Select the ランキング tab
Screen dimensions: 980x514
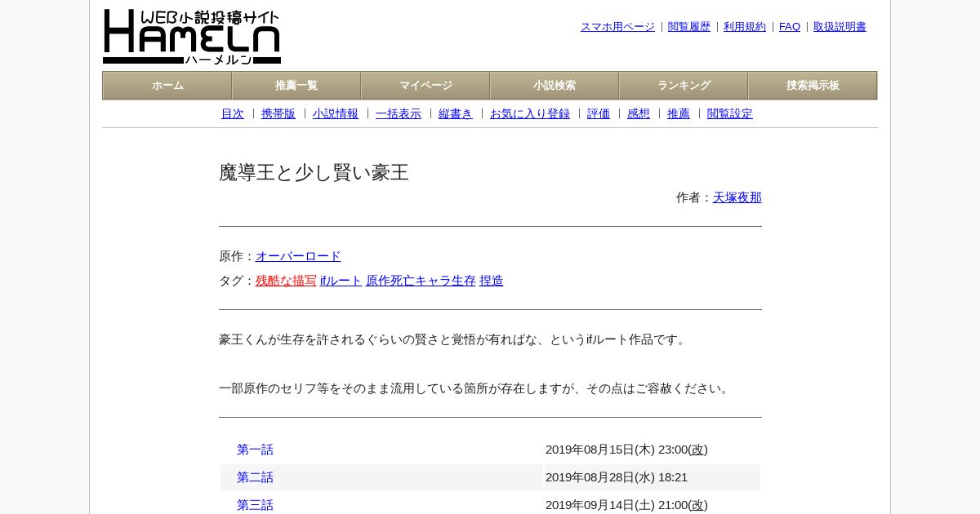[684, 86]
